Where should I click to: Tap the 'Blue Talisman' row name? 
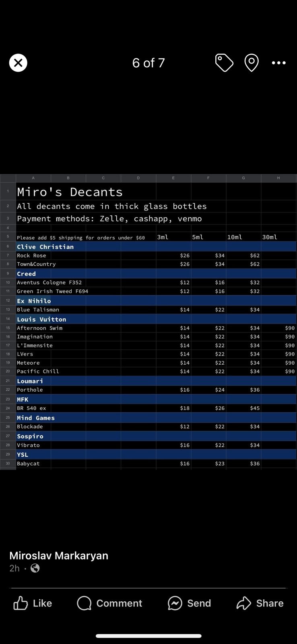pos(38,310)
